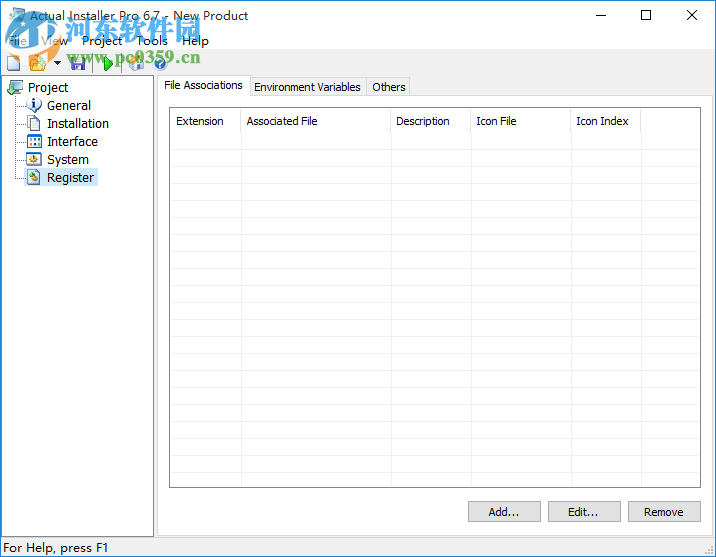Minimize the Actual Installer window
Viewport: 716px width, 557px height.
[x=601, y=16]
